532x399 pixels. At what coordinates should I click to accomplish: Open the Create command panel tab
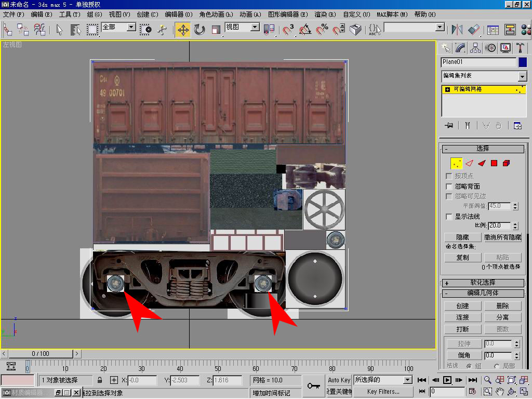[x=445, y=48]
